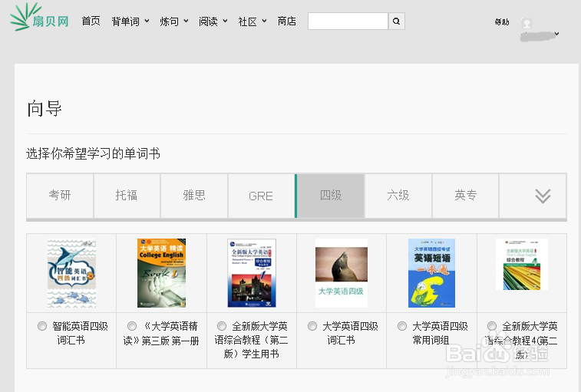Select radio for 智能英语四级词汇书
The image size is (581, 392).
point(42,326)
